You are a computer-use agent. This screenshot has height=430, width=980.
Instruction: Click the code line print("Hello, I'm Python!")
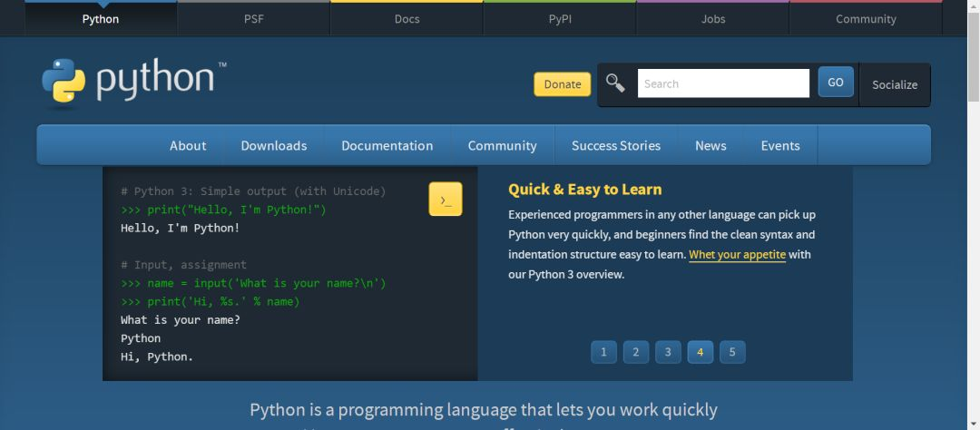pyautogui.click(x=224, y=210)
